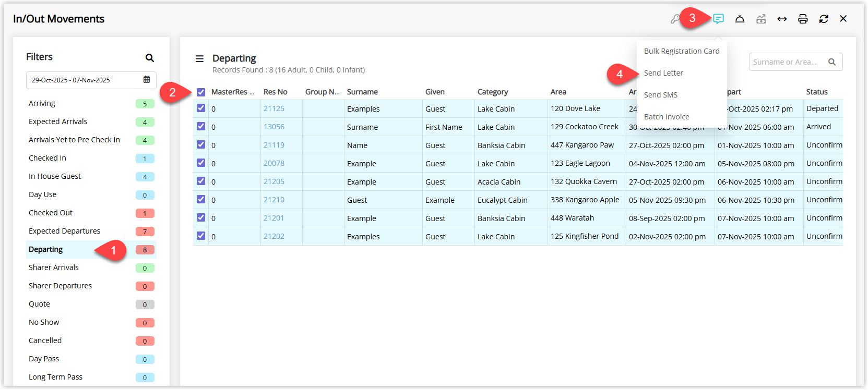Uncheck the checkbox for reservation 21201
868x390 pixels.
(201, 218)
